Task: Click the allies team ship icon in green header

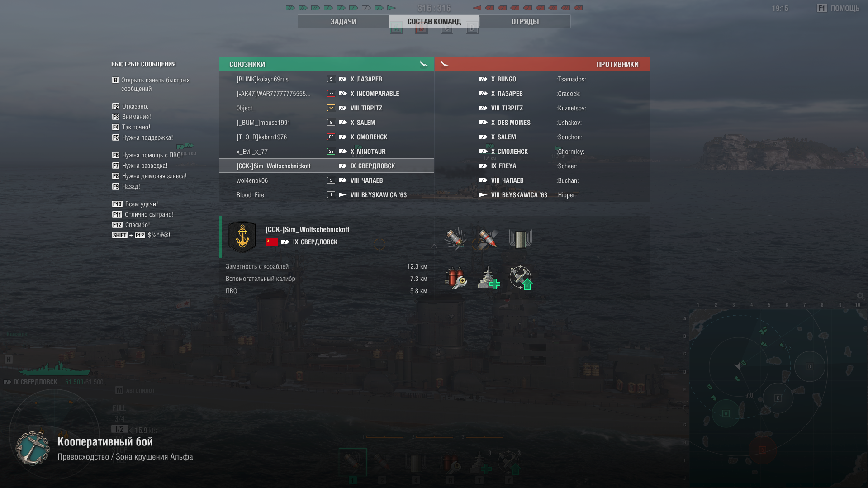Action: click(x=424, y=64)
